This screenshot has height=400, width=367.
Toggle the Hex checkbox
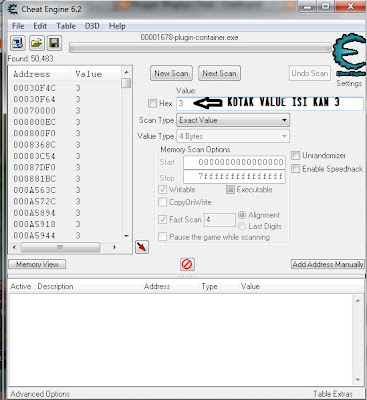pyautogui.click(x=152, y=103)
